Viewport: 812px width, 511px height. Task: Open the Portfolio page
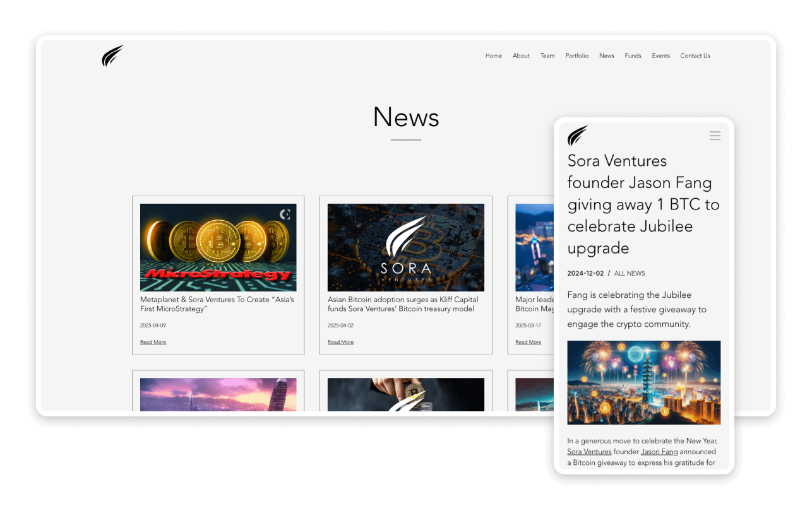[x=576, y=56]
